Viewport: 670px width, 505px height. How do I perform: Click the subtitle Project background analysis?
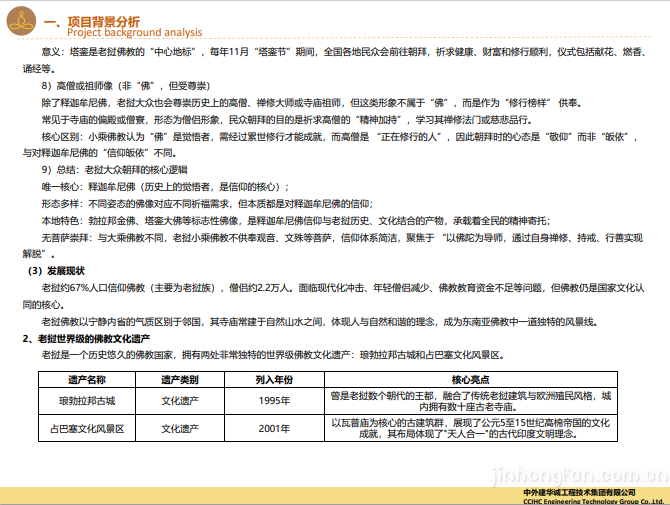point(135,32)
